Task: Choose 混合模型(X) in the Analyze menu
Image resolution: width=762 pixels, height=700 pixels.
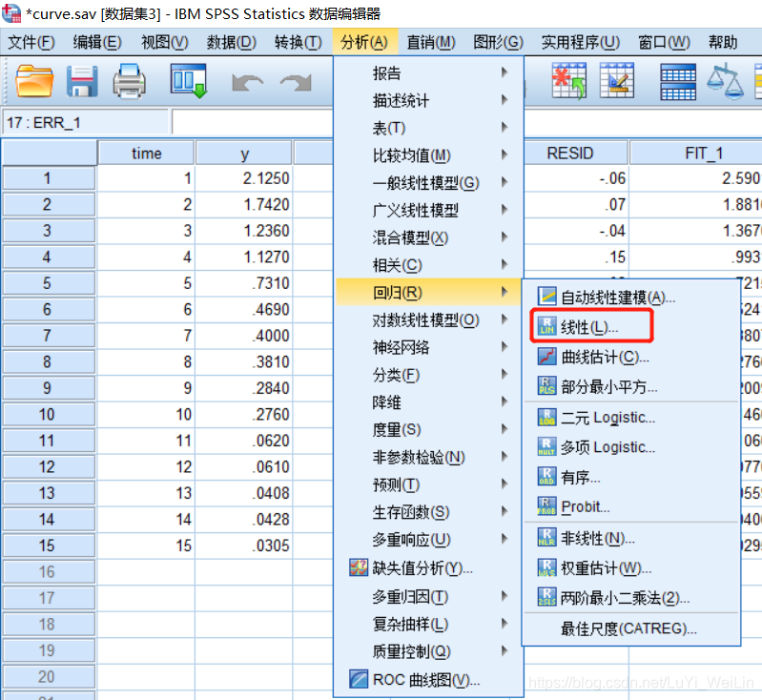Action: (x=428, y=237)
